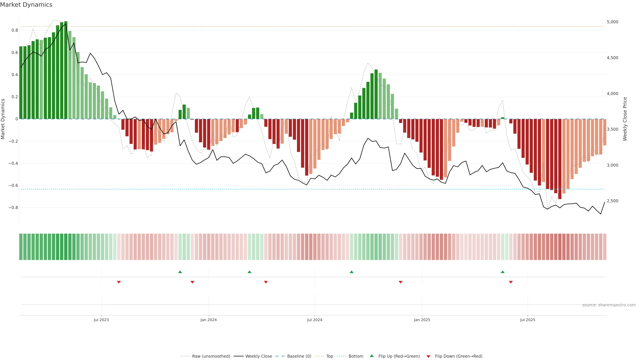Screen dimensions: 644x362
Task: Click the first red flip-down marker after Jul 2023
Action: point(119,282)
